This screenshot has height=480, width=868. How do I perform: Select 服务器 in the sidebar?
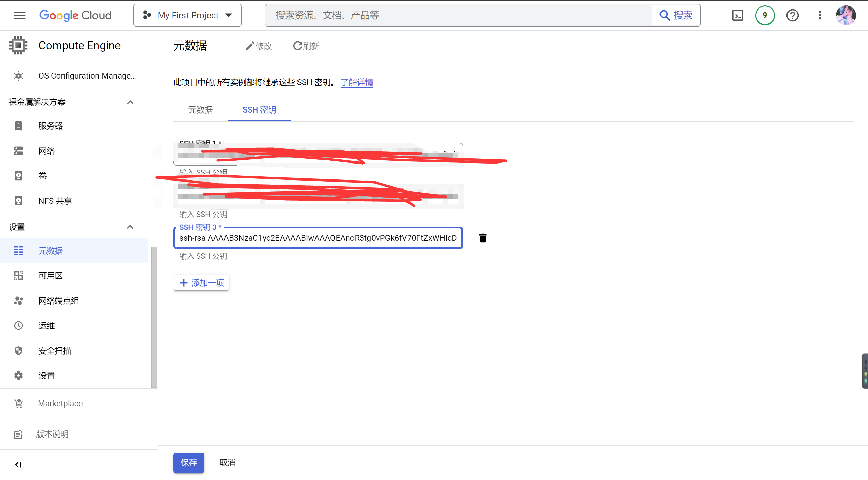(50, 125)
